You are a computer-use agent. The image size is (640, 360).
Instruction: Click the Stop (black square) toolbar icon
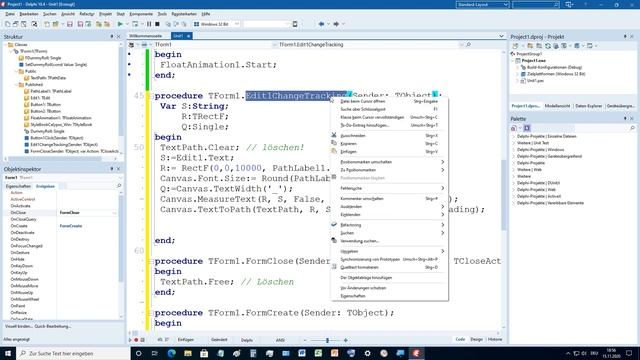tap(157, 24)
